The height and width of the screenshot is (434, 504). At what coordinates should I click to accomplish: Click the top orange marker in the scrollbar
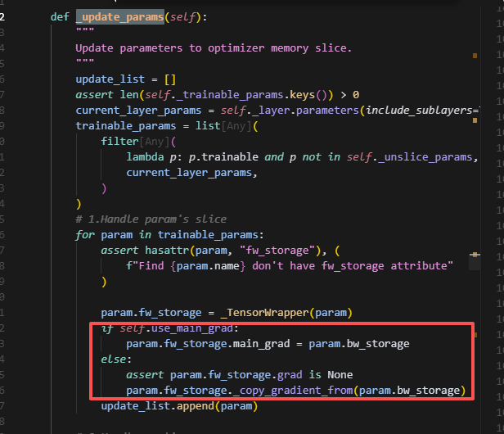click(x=475, y=56)
